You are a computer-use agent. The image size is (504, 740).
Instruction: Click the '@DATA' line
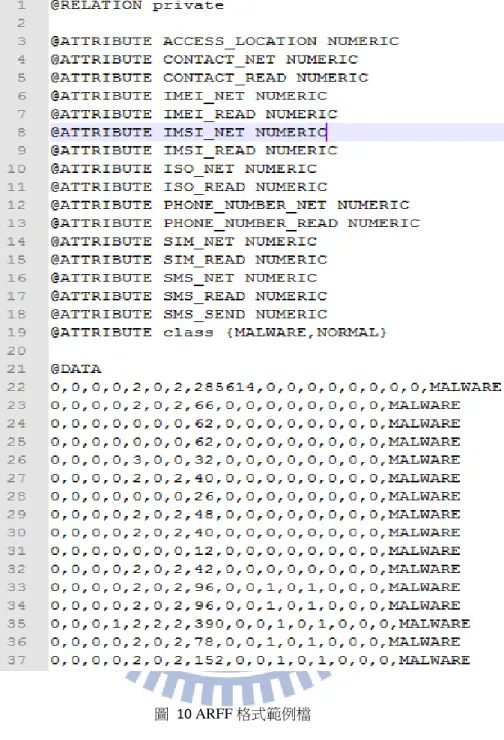coord(76,369)
